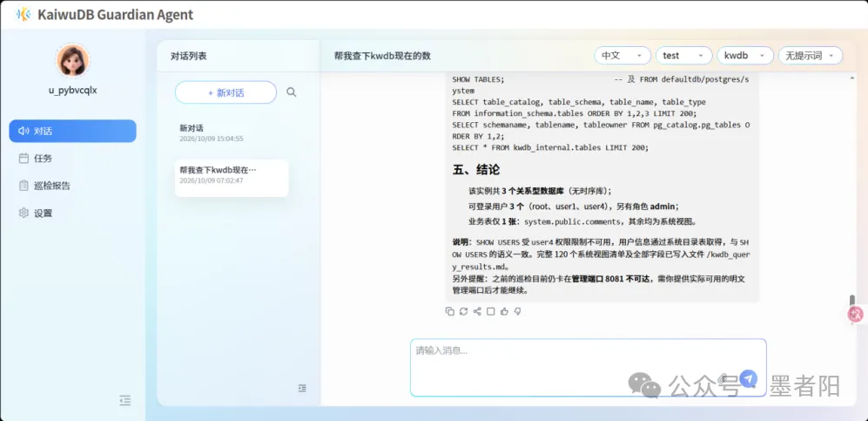Image resolution: width=868 pixels, height=421 pixels.
Task: Open the kwdb database dropdown
Action: (x=745, y=56)
